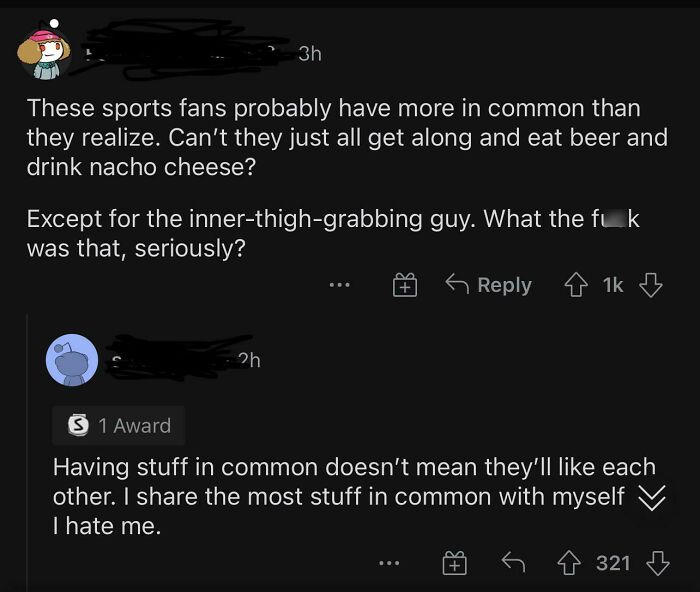Downvote the top comment with 1k points

(x=651, y=286)
